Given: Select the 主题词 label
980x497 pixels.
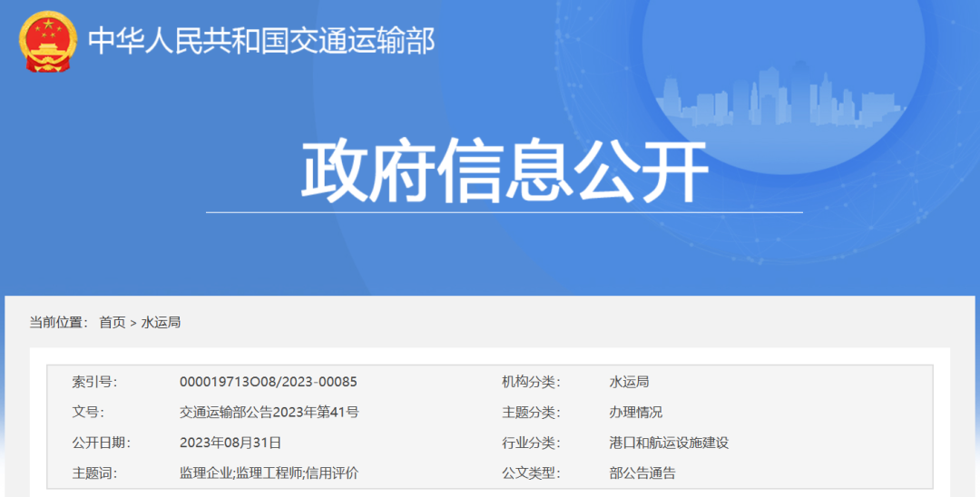Looking at the screenshot, I should coord(94,473).
